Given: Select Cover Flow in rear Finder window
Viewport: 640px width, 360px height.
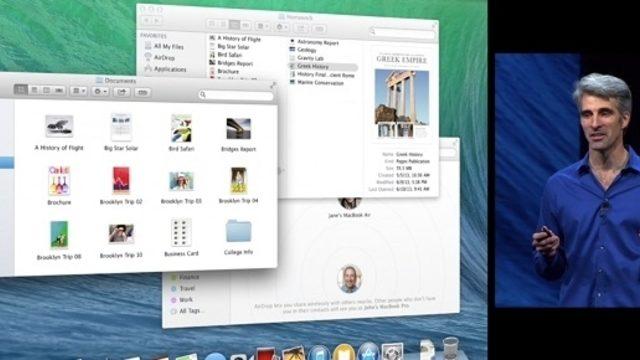Looking at the screenshot, I should [x=245, y=25].
